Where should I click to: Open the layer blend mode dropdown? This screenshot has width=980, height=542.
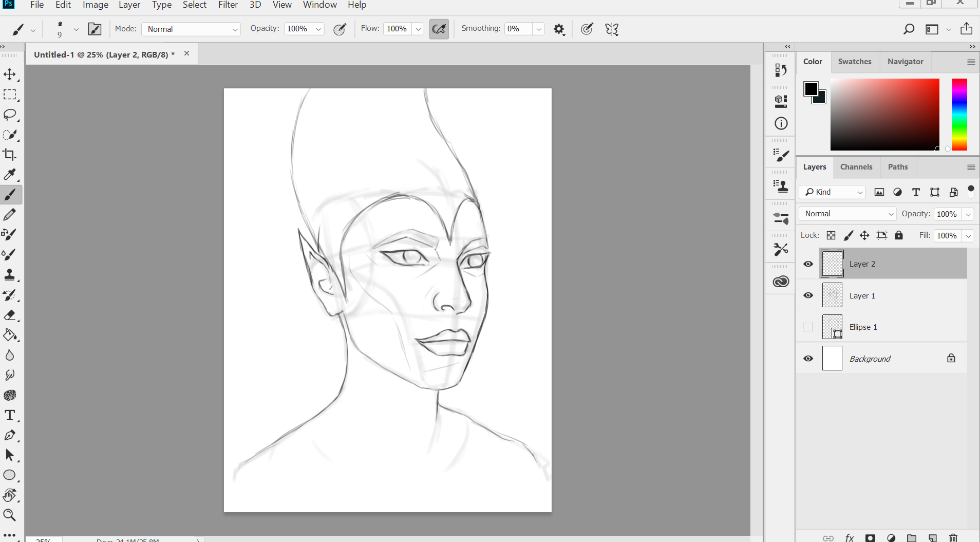point(847,214)
